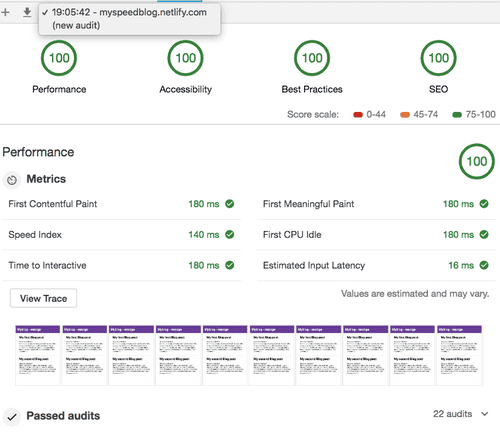The image size is (500, 440).
Task: Click the Passed audits checkmark icon
Action: (x=12, y=417)
